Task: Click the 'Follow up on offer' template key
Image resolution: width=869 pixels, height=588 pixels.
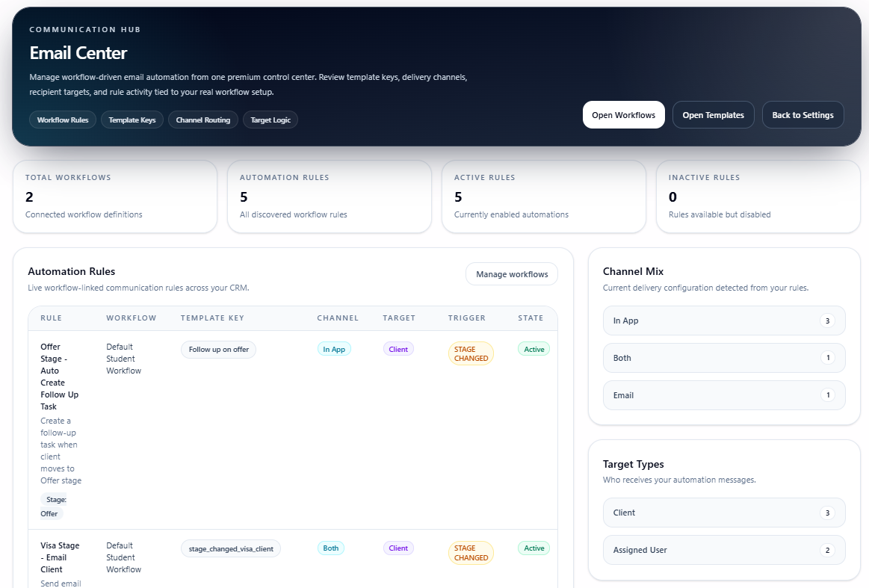Action: coord(218,349)
